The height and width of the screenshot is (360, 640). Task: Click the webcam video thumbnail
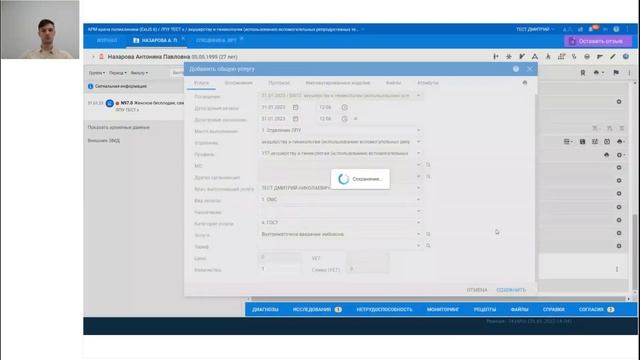pyautogui.click(x=40, y=30)
